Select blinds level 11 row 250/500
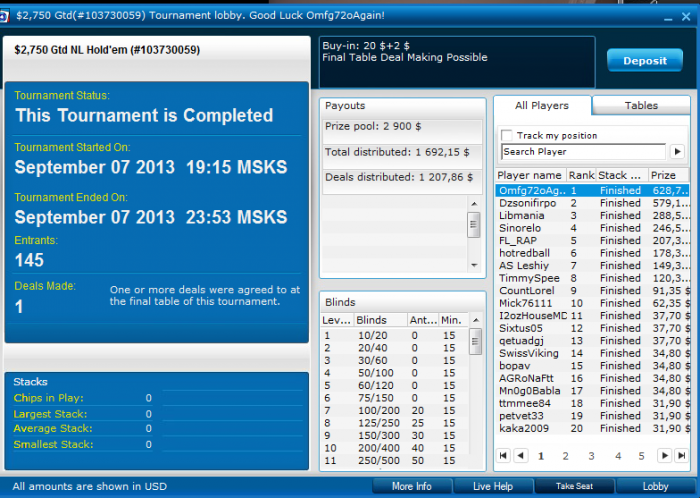The width and height of the screenshot is (700, 498). [x=395, y=460]
